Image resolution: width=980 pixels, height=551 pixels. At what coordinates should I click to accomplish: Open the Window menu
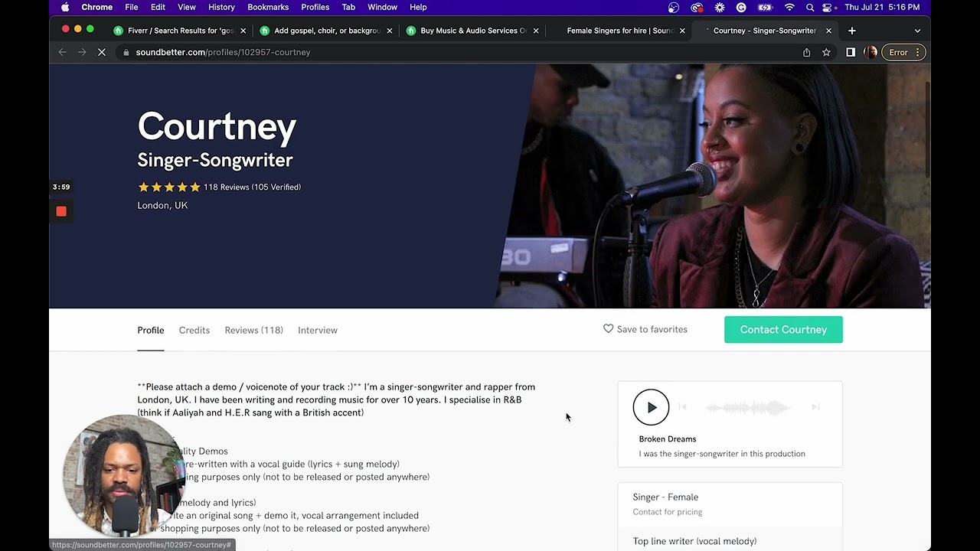click(382, 7)
